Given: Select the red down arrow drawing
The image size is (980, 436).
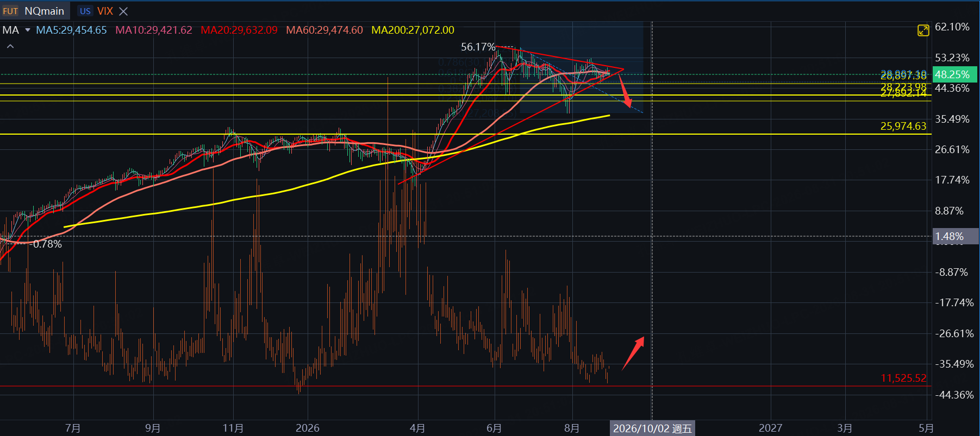Looking at the screenshot, I should (626, 90).
